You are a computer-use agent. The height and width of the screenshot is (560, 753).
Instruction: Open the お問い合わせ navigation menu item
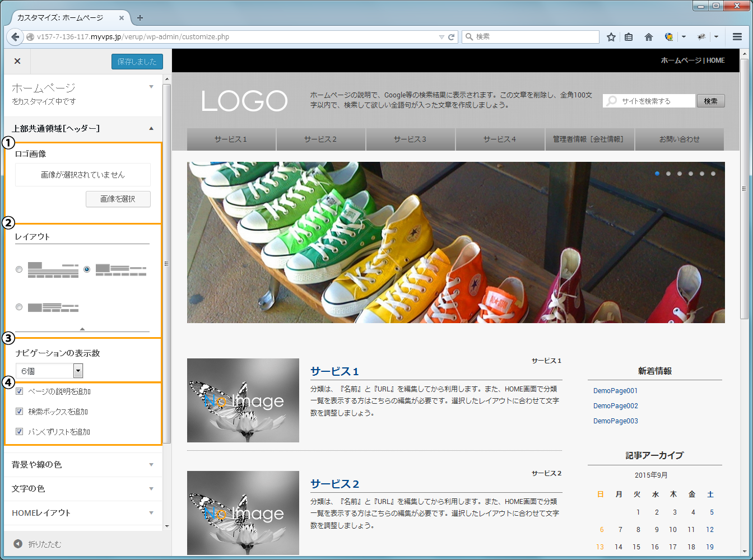680,139
